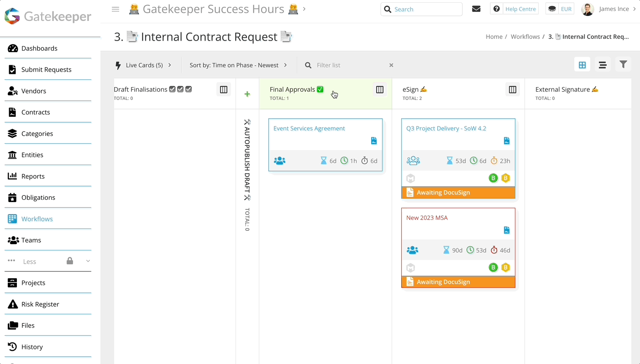Click the Gatekeeper logo
The image size is (640, 364).
coord(47,16)
